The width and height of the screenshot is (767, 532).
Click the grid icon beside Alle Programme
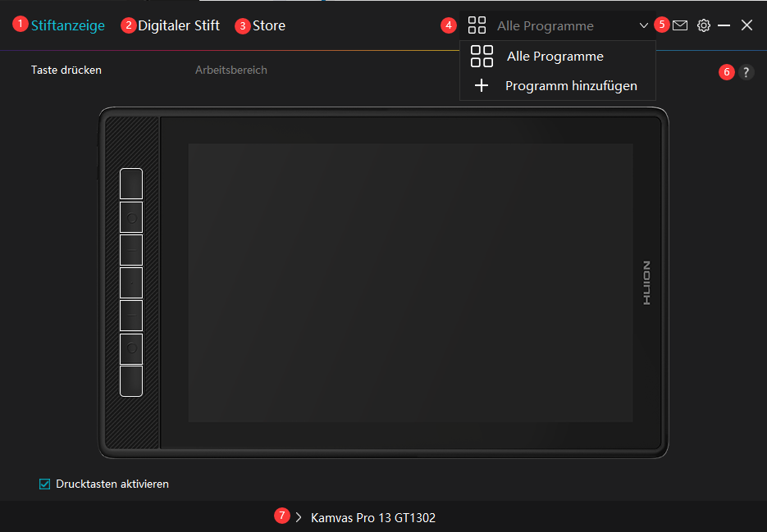[477, 25]
